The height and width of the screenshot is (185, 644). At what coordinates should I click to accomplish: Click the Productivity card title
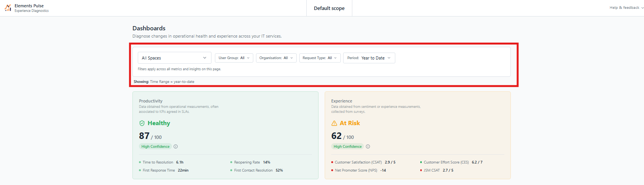[150, 101]
